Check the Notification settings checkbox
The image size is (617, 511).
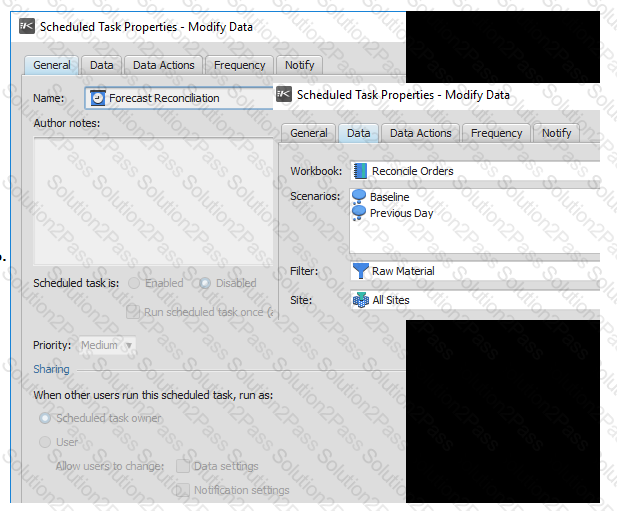click(x=182, y=490)
